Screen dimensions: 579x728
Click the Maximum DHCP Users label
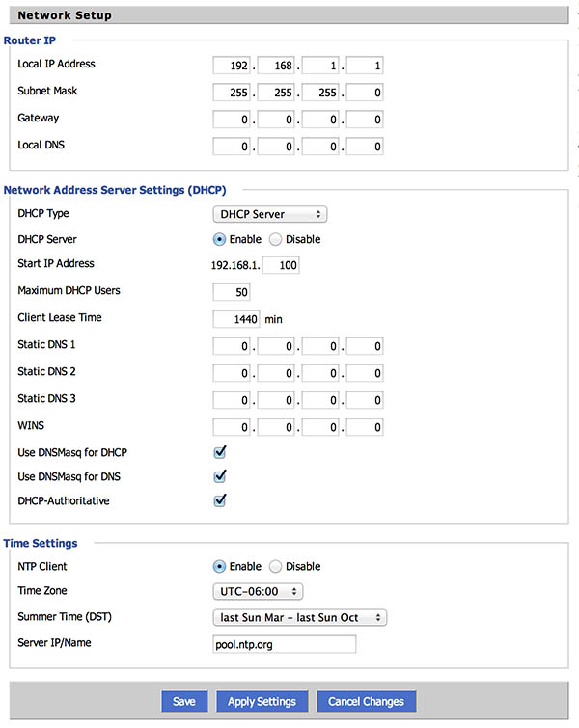69,290
